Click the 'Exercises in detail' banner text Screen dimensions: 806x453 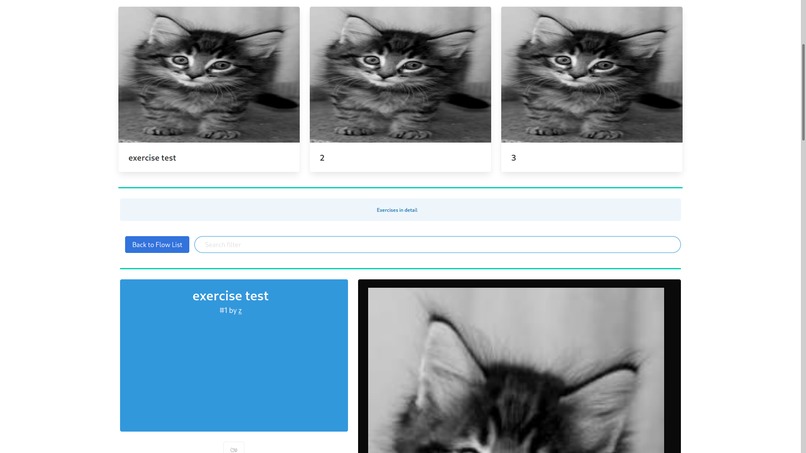[x=397, y=210]
